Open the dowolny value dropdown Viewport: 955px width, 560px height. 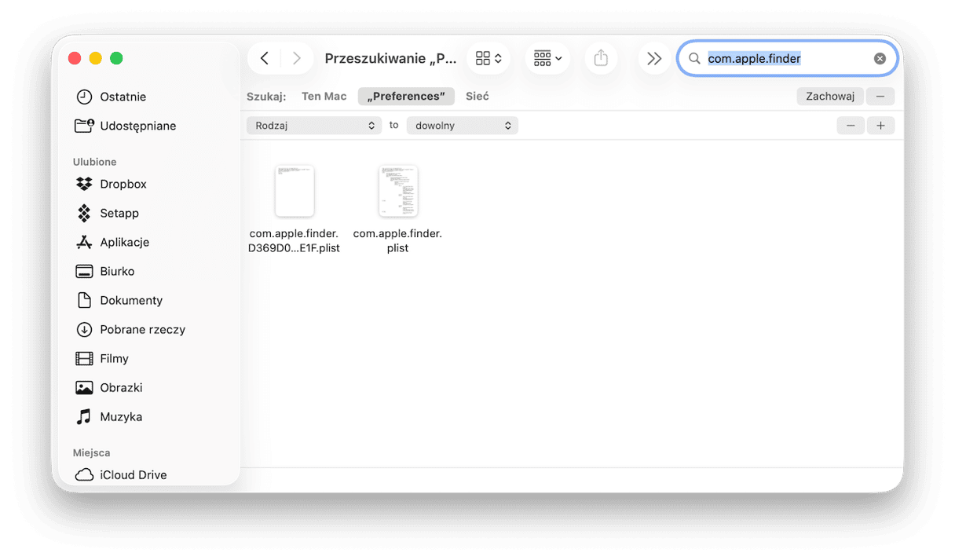[462, 126]
